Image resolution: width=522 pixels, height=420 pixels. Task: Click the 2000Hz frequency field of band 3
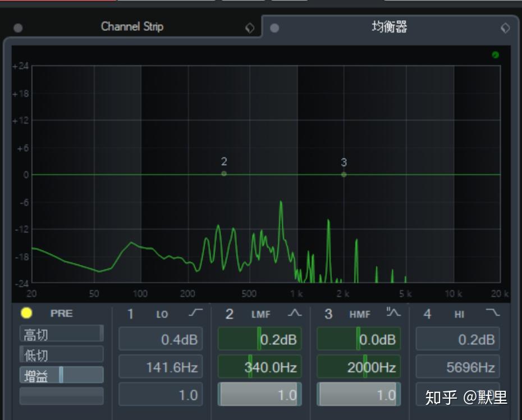(x=358, y=367)
